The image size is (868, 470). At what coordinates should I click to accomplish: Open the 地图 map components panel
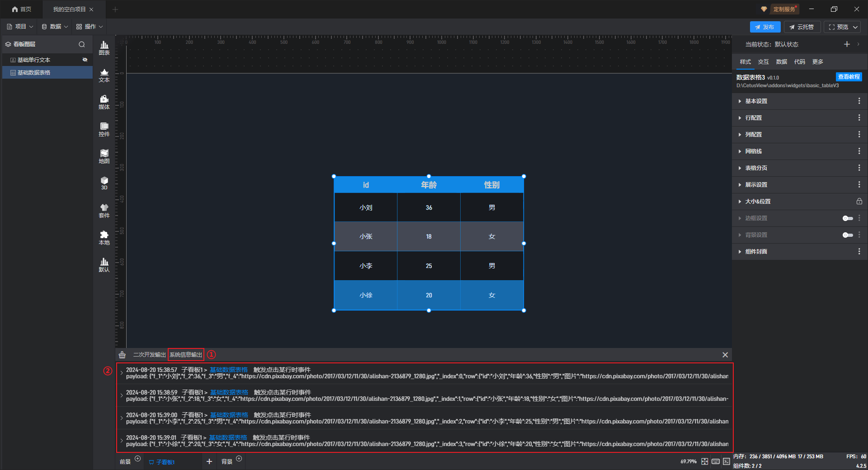[104, 156]
